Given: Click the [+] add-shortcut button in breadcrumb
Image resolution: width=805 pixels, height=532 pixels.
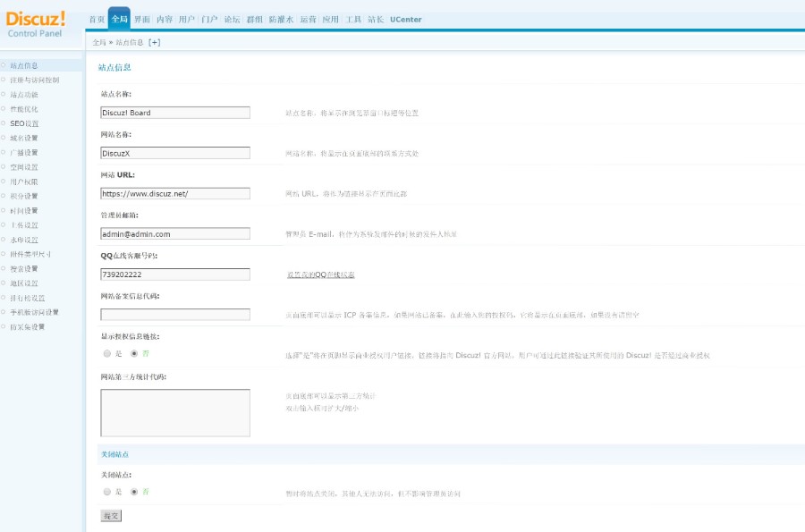Looking at the screenshot, I should click(x=155, y=43).
